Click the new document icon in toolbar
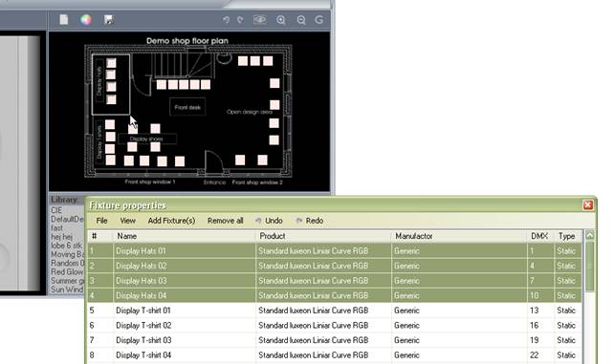Viewport: 614px width, 364px height. pos(63,19)
